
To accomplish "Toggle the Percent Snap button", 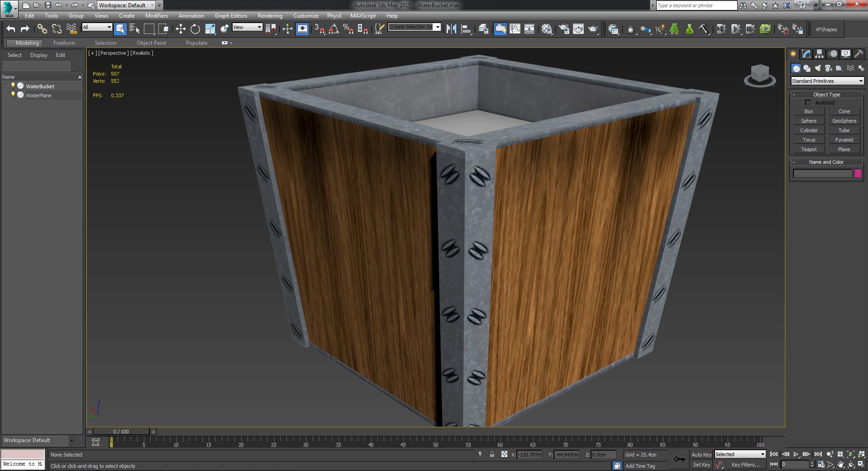I will [348, 29].
